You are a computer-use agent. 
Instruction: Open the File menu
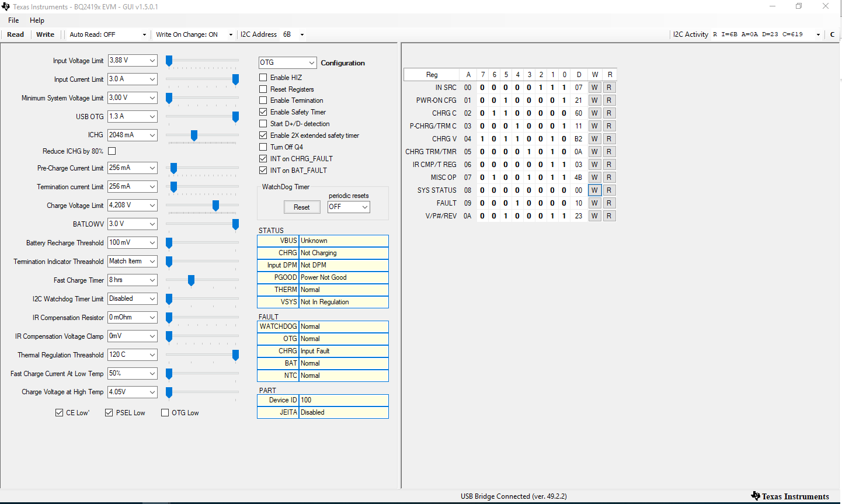click(x=13, y=20)
